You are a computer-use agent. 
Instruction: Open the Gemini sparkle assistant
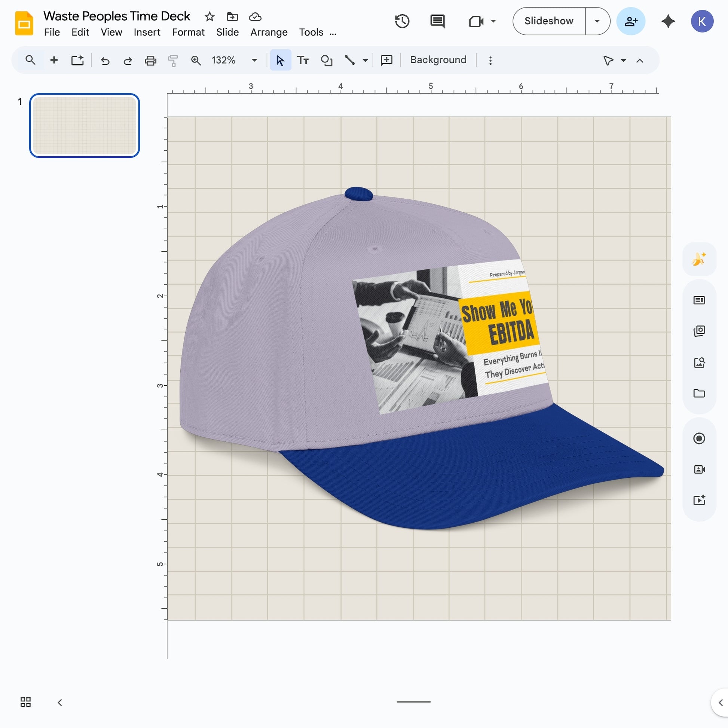point(668,21)
